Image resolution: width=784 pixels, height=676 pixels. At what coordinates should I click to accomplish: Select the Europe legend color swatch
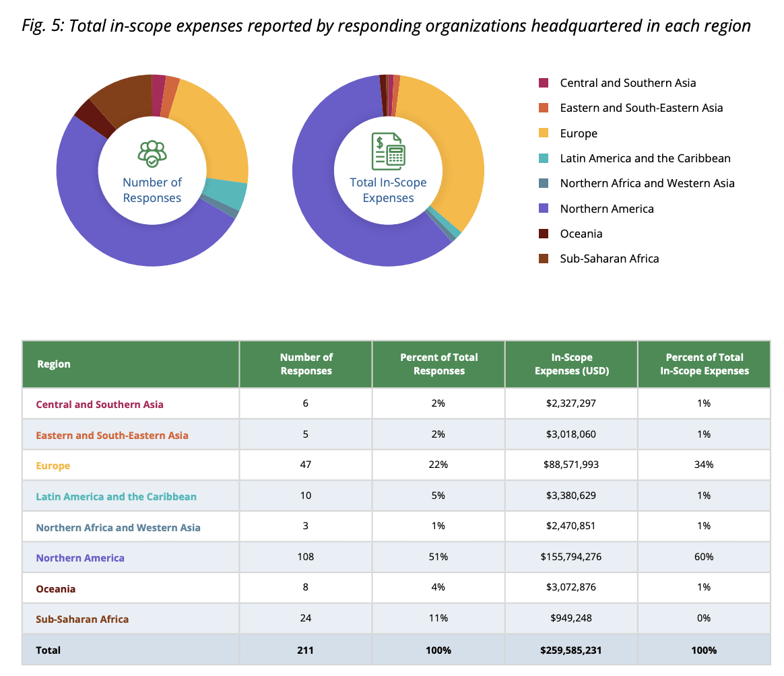[543, 133]
